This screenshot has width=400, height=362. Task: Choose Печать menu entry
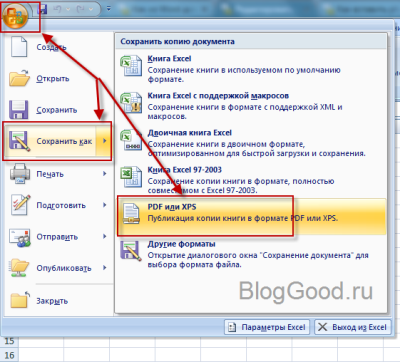coord(50,174)
